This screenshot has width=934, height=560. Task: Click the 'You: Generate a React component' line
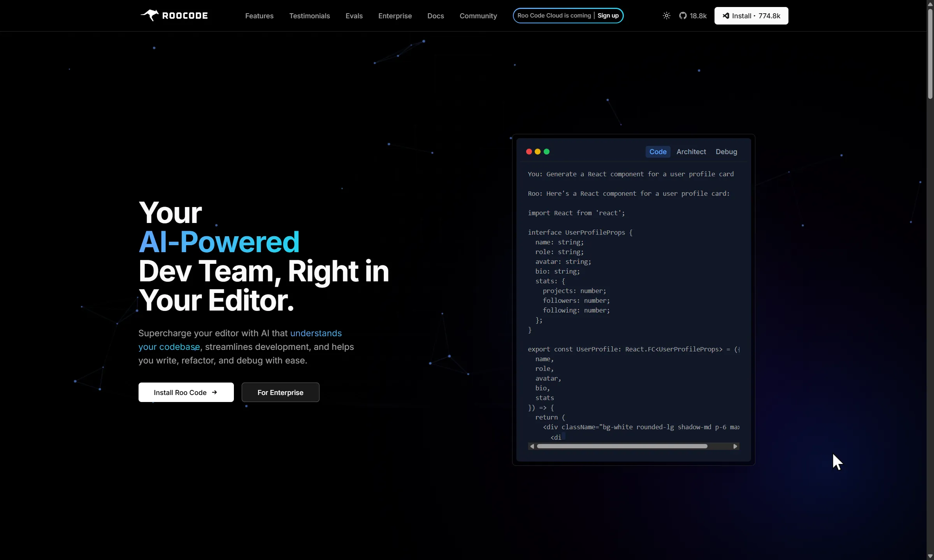tap(631, 174)
